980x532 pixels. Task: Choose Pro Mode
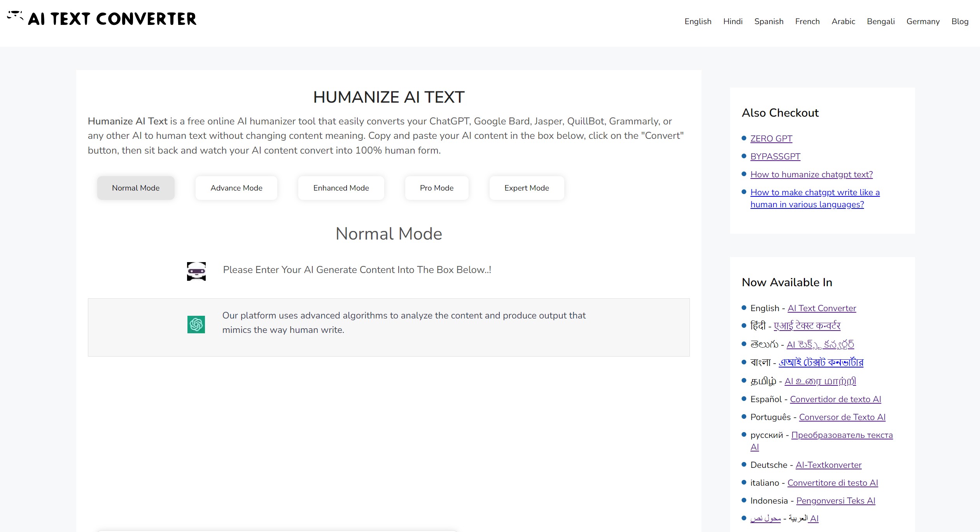pos(436,188)
